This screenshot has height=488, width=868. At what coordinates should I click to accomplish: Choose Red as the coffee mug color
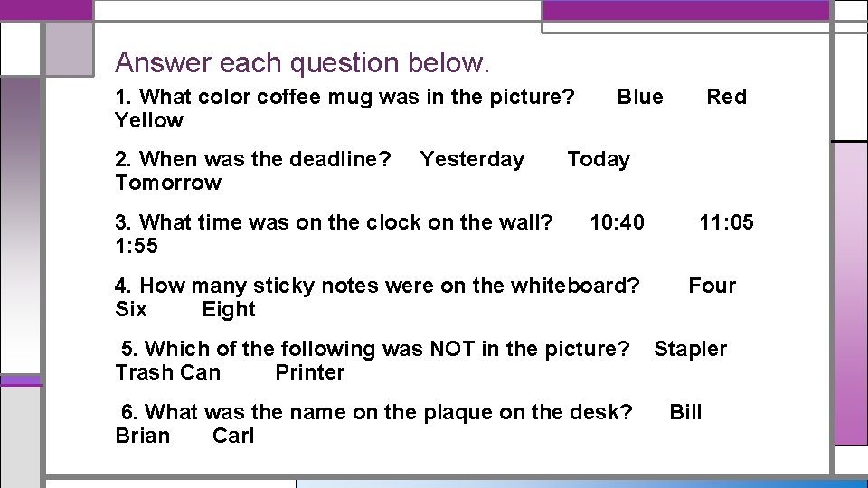tap(726, 97)
